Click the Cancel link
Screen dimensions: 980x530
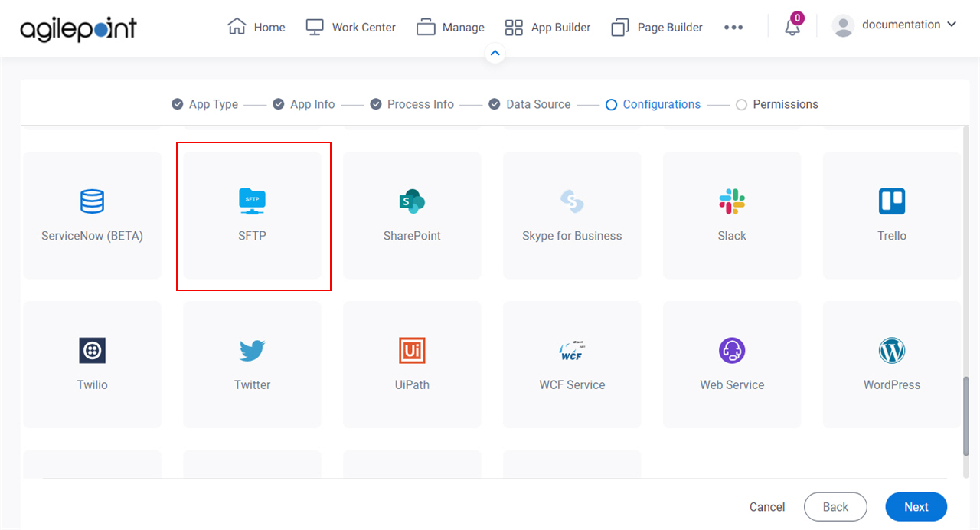(x=767, y=507)
